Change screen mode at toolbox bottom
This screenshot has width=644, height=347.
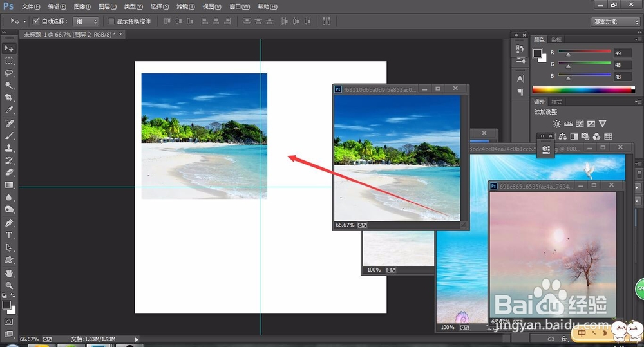coord(8,334)
